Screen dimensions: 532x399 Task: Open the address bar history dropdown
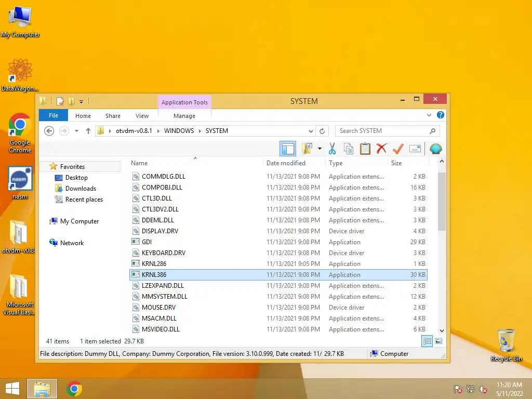311,131
